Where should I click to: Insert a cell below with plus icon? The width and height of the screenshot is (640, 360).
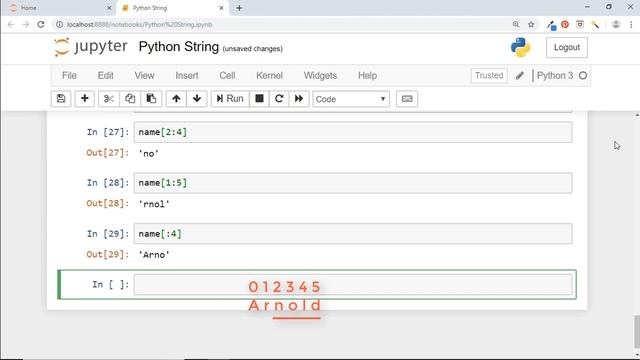[84, 99]
